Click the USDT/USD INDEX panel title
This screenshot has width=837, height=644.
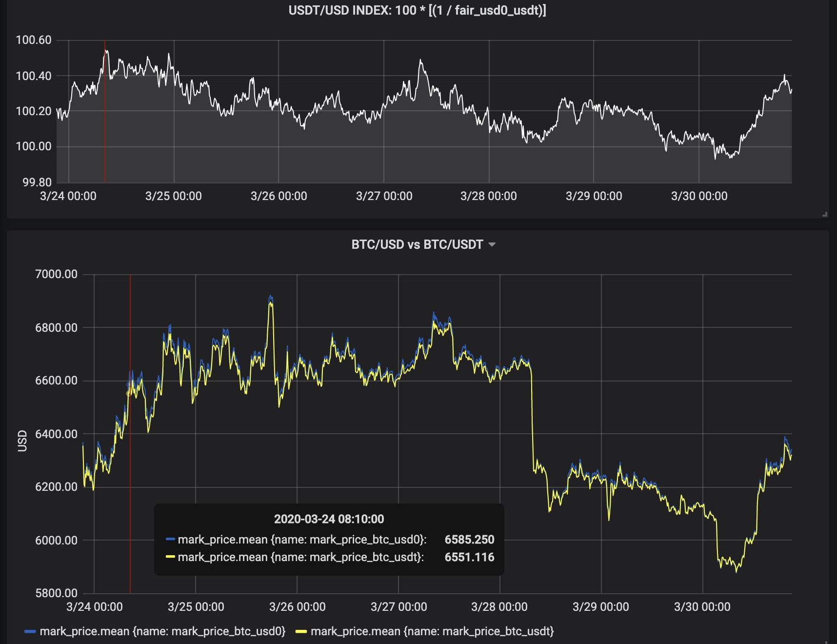click(417, 10)
